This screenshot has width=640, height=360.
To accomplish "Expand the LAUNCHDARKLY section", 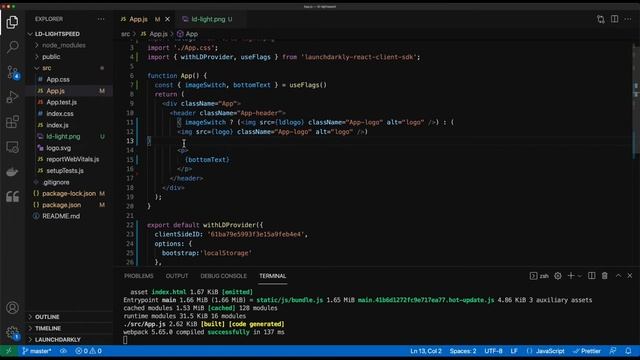I will [x=58, y=340].
